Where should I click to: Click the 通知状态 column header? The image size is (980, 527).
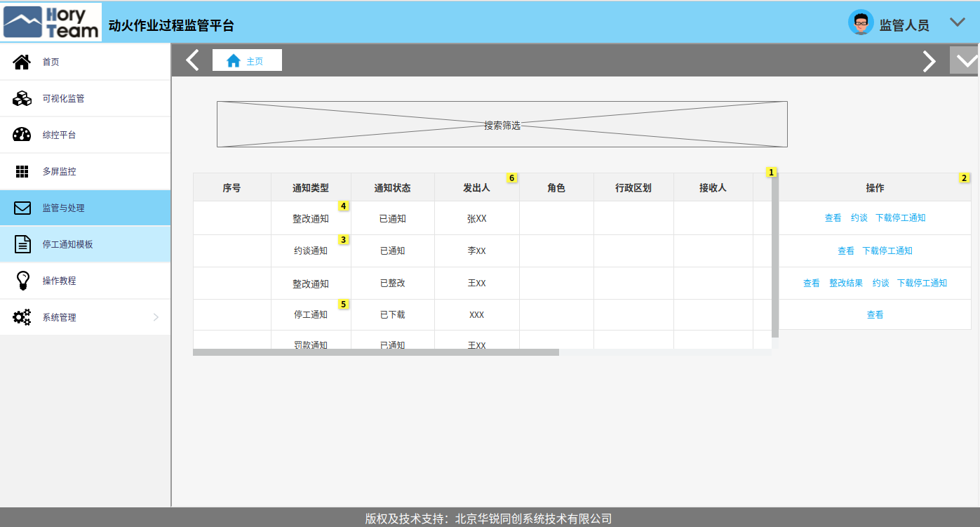[392, 188]
